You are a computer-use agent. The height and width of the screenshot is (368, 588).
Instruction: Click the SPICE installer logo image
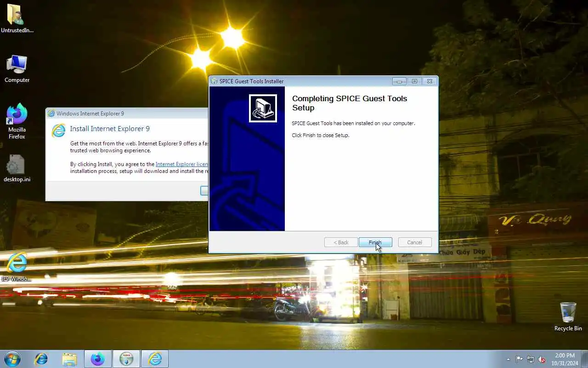[263, 108]
